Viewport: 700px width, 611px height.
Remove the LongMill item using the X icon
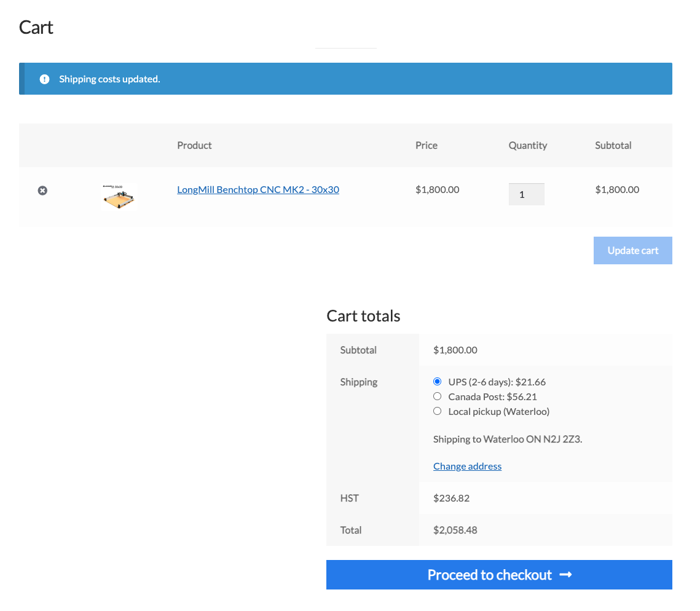[42, 191]
